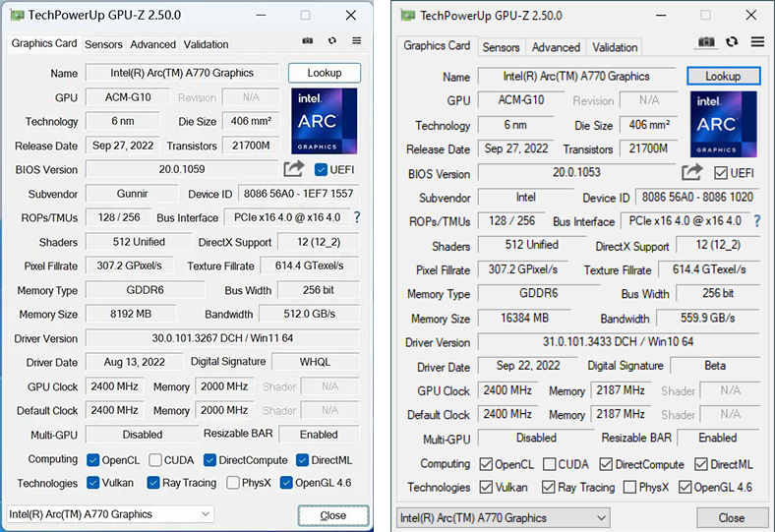Toggle PhysX checkbox in left window

(x=233, y=483)
